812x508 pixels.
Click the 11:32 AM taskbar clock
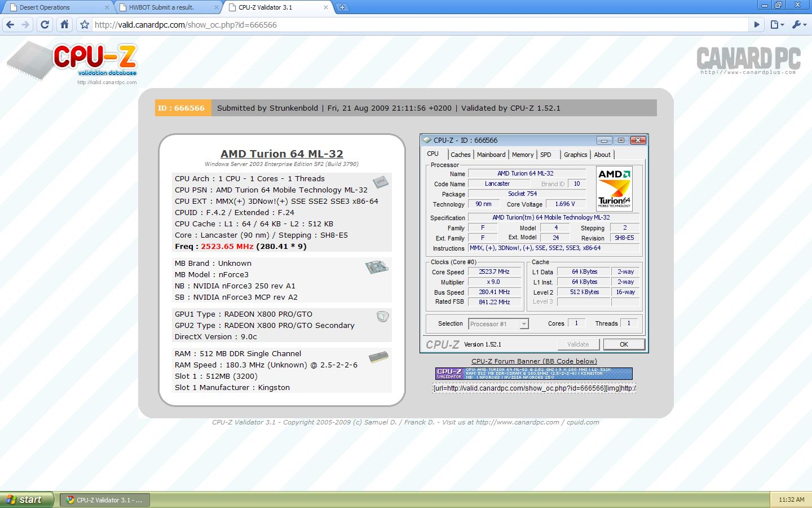pyautogui.click(x=791, y=500)
